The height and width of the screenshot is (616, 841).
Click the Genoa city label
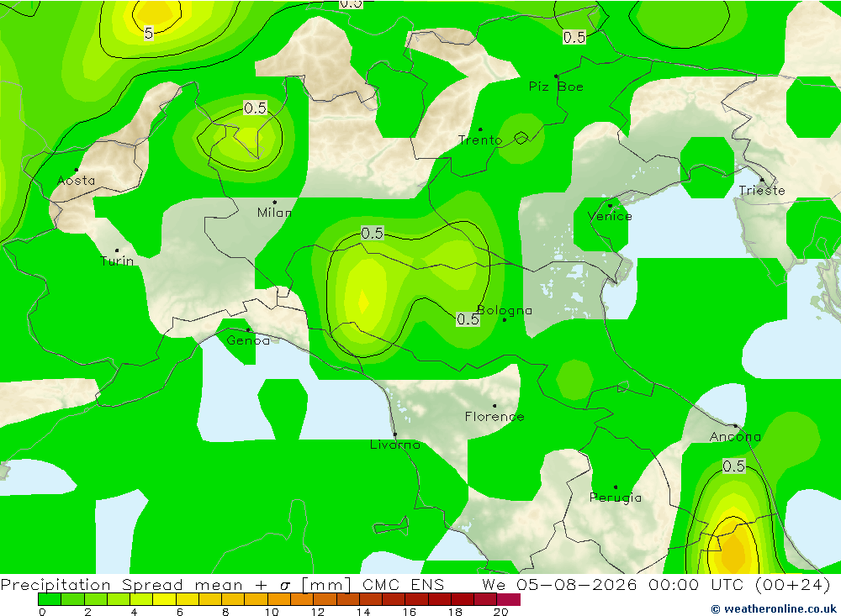(x=248, y=340)
